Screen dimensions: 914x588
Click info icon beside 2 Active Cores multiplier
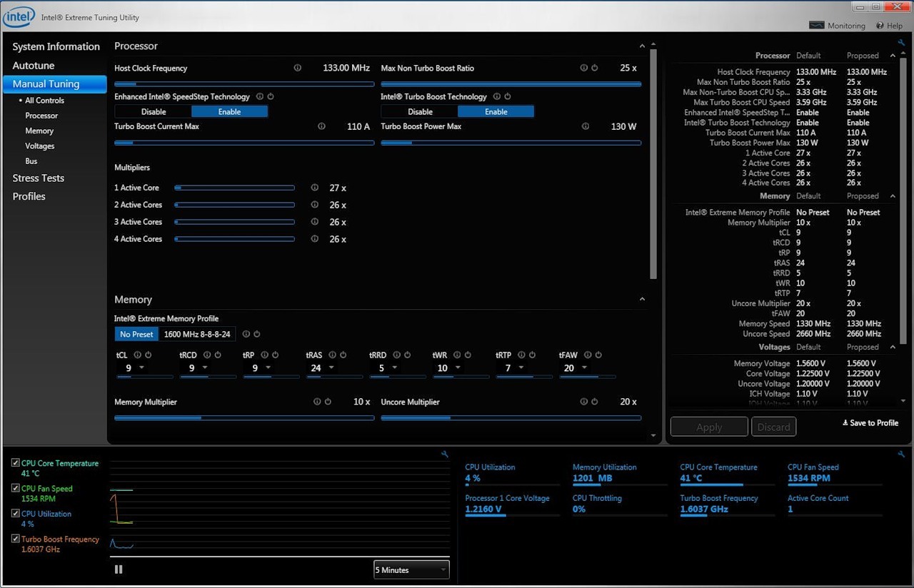tap(314, 205)
